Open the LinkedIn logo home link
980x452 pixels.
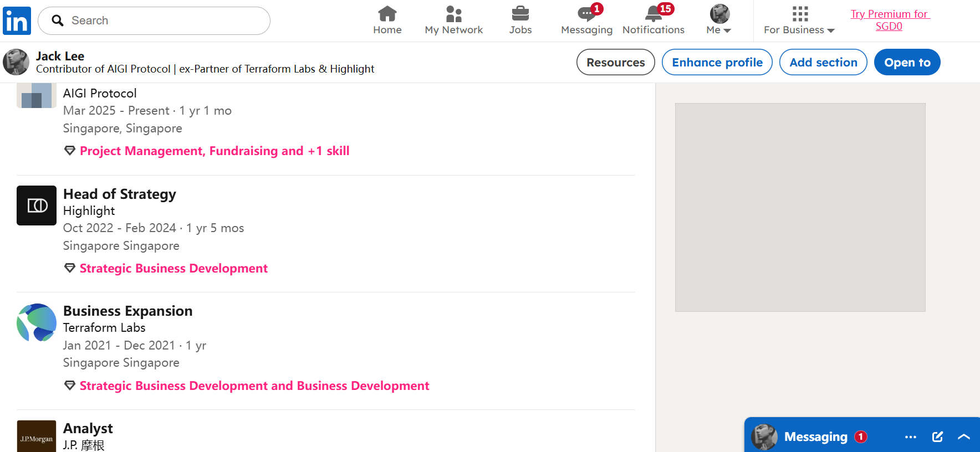point(17,21)
